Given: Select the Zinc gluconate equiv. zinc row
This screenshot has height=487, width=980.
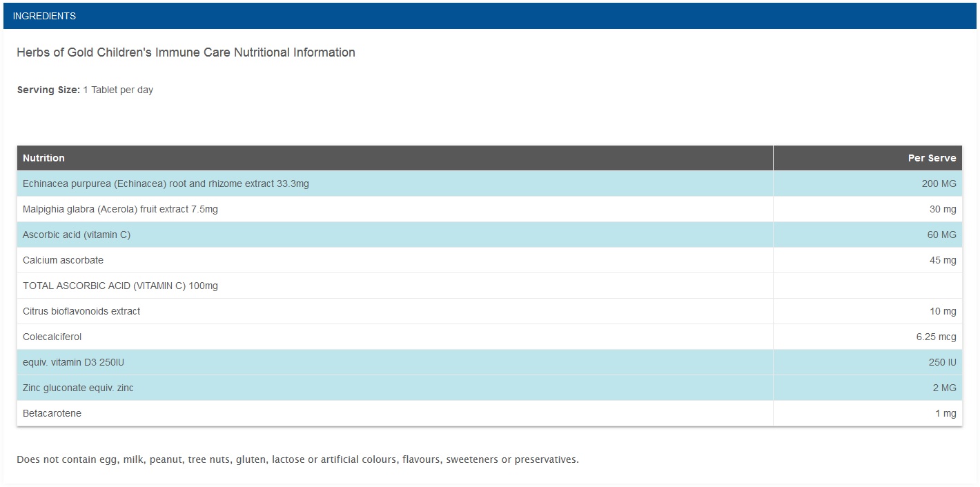Looking at the screenshot, I should coord(489,388).
